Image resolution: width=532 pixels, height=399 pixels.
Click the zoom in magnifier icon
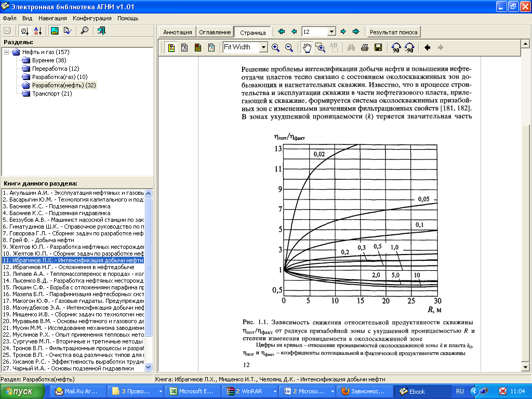click(275, 48)
